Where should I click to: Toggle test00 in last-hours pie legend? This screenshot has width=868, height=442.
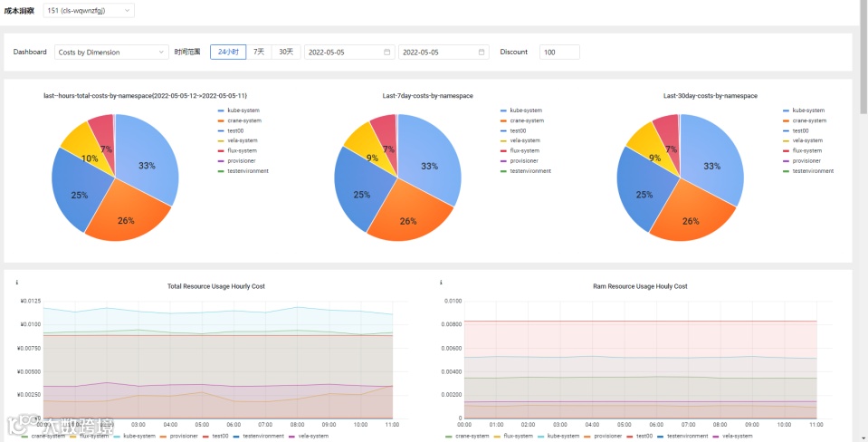coord(231,130)
